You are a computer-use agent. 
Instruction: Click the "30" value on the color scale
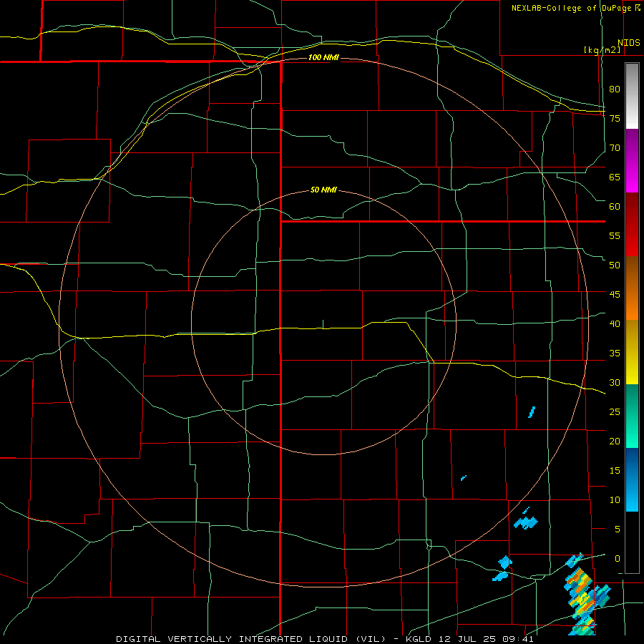point(615,383)
